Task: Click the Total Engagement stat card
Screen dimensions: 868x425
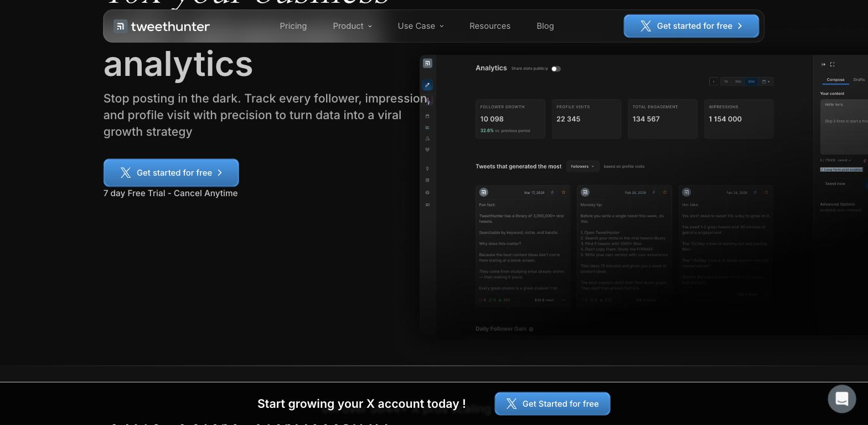Action: coord(663,119)
